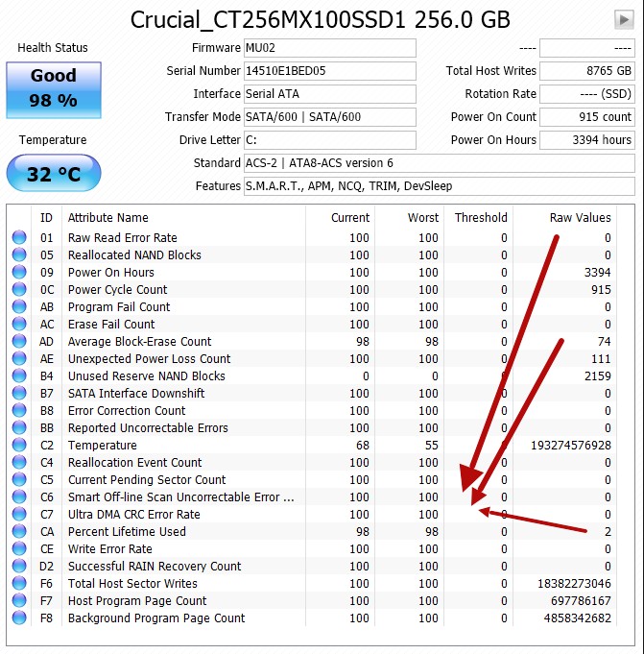Click the status orb for Percent Lifetime Used
The width and height of the screenshot is (644, 654).
pyautogui.click(x=19, y=531)
